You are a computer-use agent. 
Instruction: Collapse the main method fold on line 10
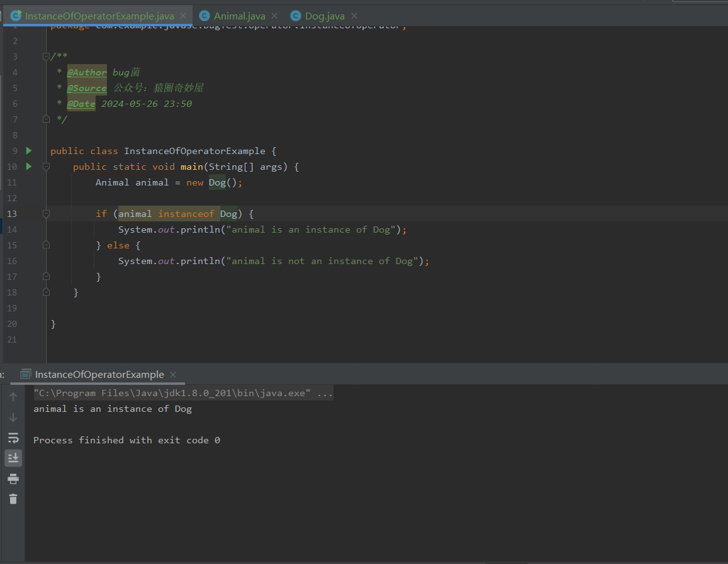(46, 167)
